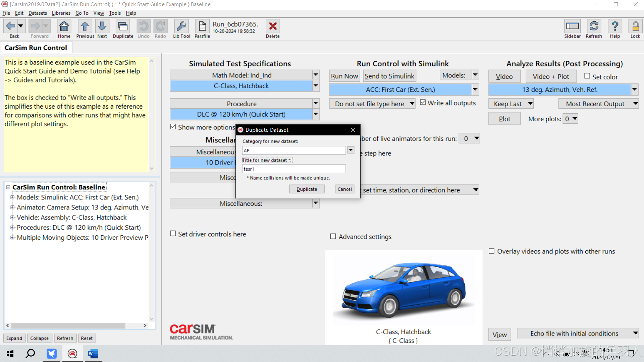Click the Run Now button
644x362 pixels.
344,76
